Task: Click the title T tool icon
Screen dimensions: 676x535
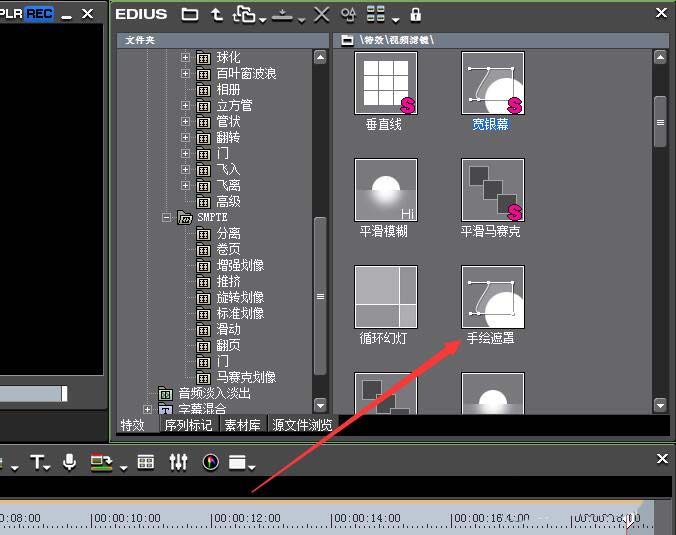Action: pyautogui.click(x=37, y=462)
